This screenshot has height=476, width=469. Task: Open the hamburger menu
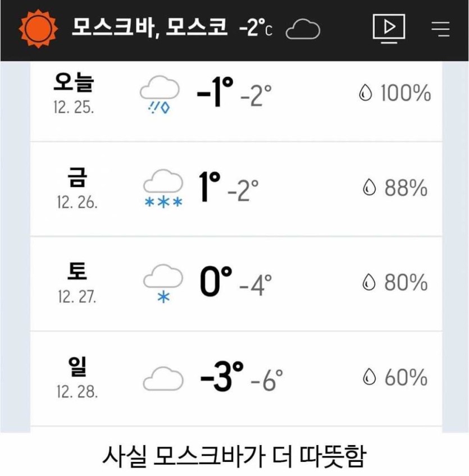[441, 29]
